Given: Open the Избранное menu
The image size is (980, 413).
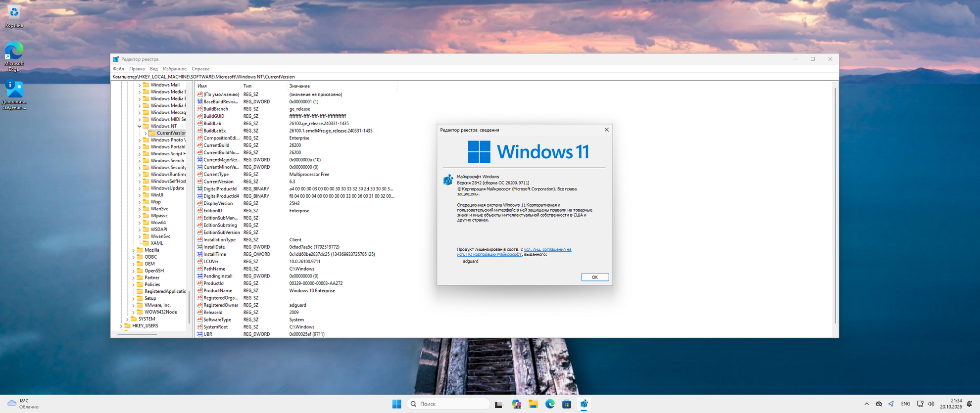Looking at the screenshot, I should pyautogui.click(x=174, y=69).
